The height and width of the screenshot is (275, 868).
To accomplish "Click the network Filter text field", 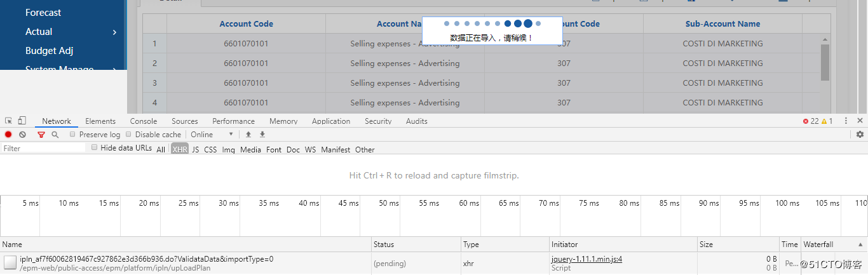I will click(x=43, y=148).
